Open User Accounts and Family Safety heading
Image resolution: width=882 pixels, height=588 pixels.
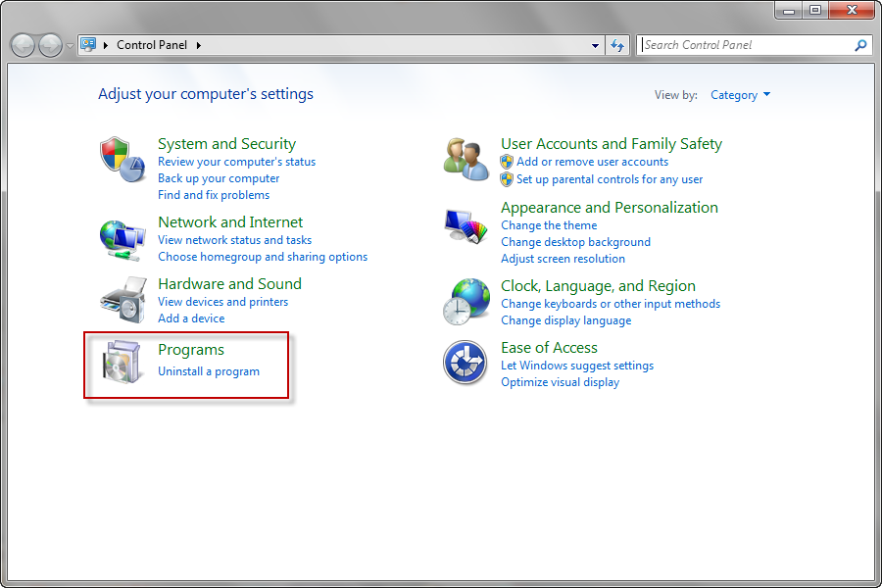(612, 144)
